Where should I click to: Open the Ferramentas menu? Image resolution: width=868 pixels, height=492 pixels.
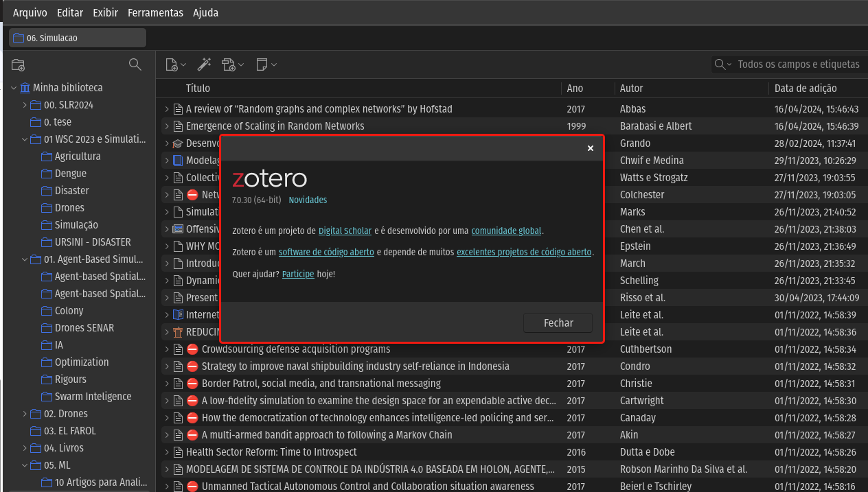(155, 12)
